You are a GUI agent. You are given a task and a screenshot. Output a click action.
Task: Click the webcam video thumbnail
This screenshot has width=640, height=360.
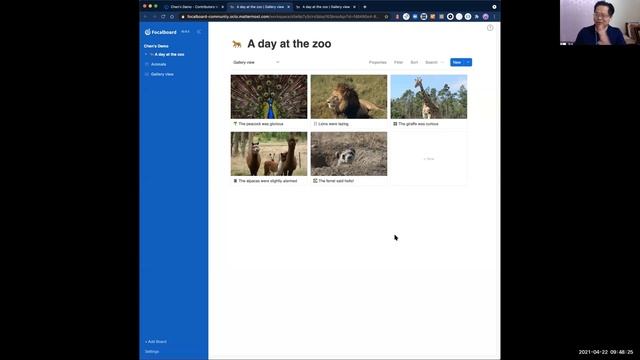pyautogui.click(x=600, y=22)
